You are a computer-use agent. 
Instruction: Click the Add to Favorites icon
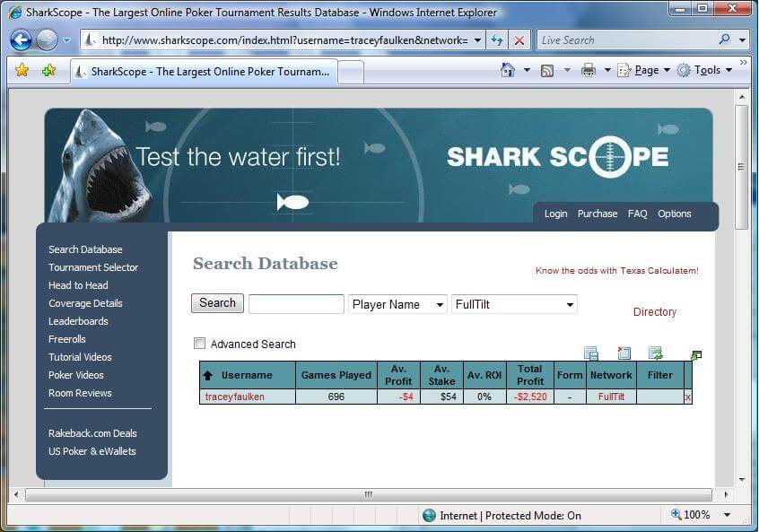click(48, 70)
